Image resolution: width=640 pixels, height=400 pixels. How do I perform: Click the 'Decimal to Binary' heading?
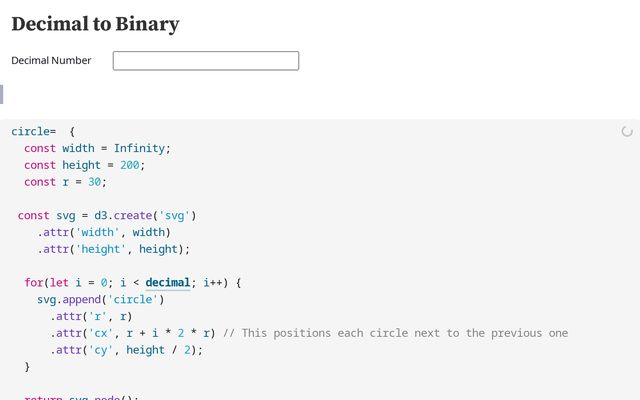coord(95,24)
